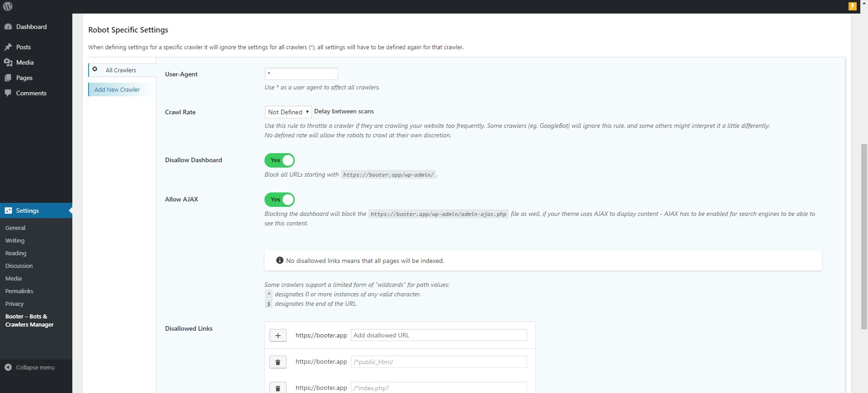
Task: Open Booter – Bots & Crawlers Manager
Action: [29, 320]
